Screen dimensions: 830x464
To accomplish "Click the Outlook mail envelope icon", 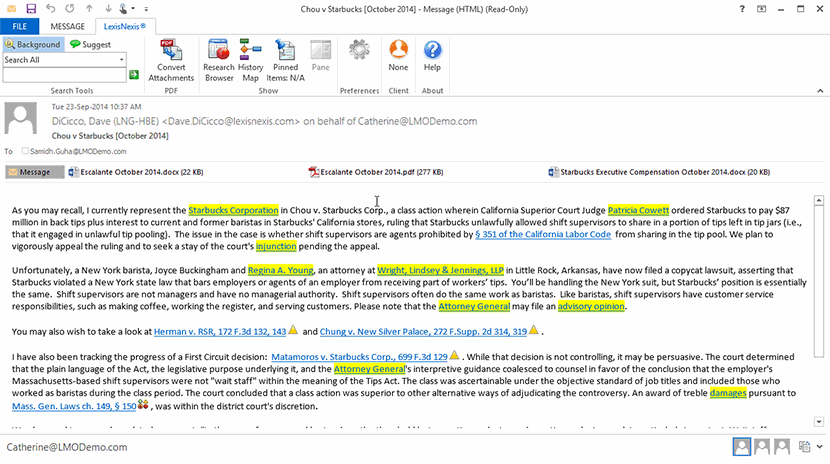I will pyautogui.click(x=11, y=9).
